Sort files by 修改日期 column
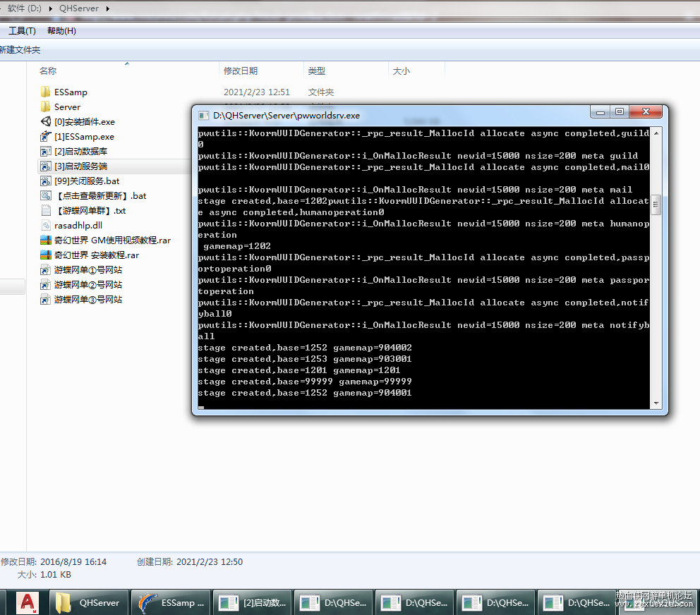 pyautogui.click(x=240, y=71)
